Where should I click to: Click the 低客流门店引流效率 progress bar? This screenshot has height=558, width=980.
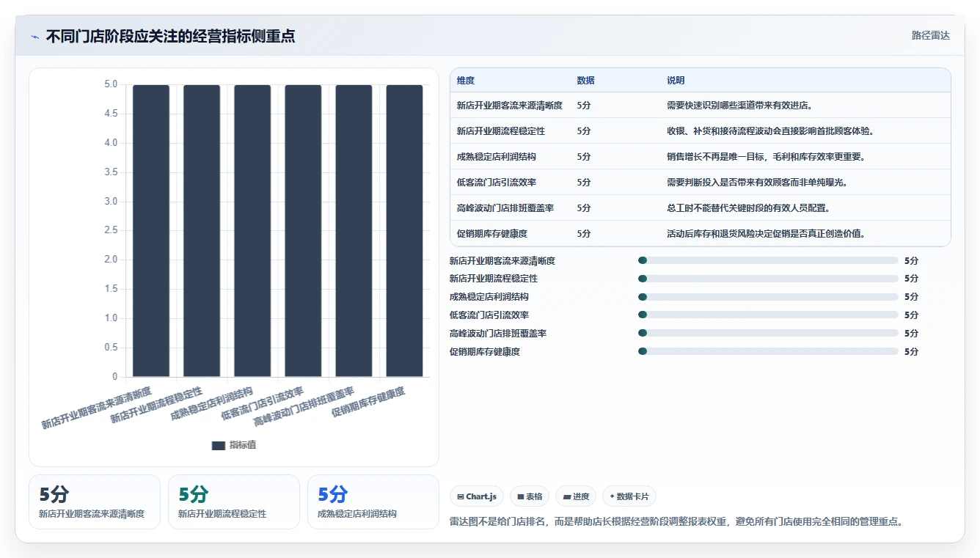(x=768, y=315)
